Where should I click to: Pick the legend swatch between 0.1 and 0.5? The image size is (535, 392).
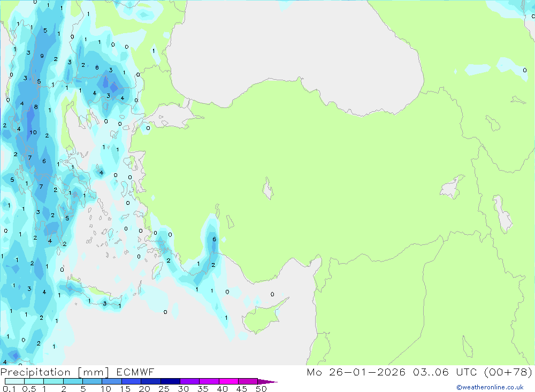pos(14,381)
